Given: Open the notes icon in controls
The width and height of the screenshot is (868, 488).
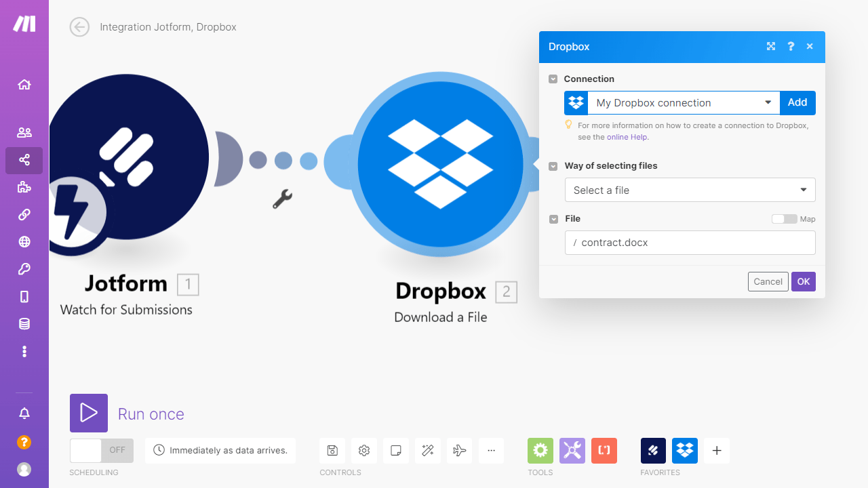Looking at the screenshot, I should (396, 450).
